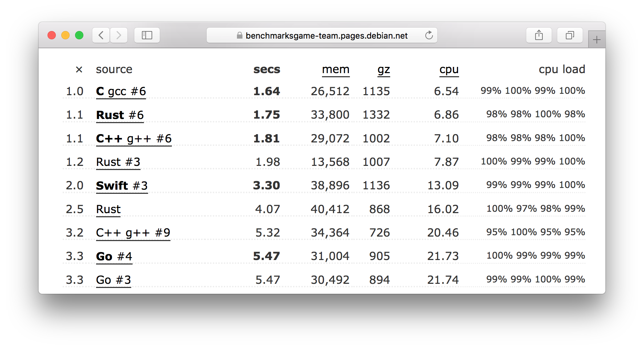Screen dimensions: 644x349
Task: Select the 1.98 secs value
Action: 268,162
